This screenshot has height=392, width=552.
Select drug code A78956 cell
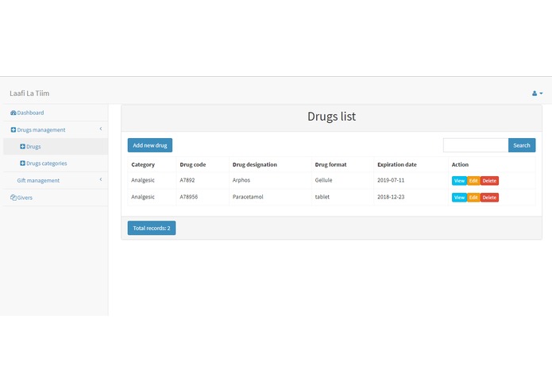pyautogui.click(x=189, y=197)
